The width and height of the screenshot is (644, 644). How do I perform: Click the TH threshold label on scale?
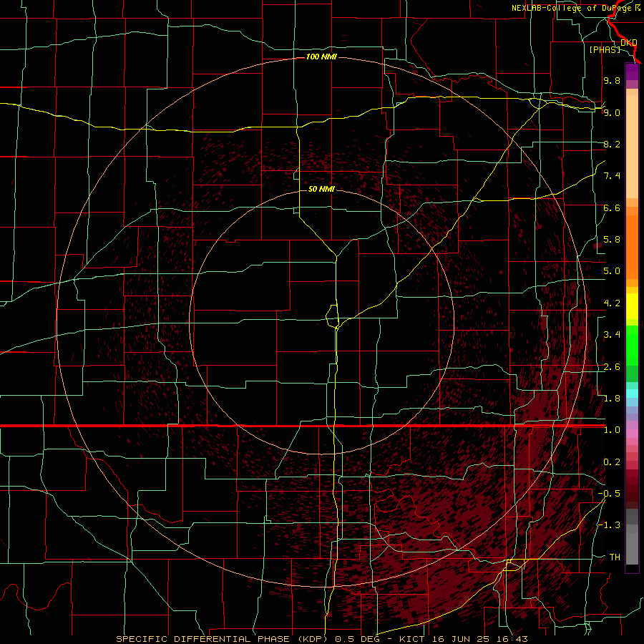click(x=615, y=557)
